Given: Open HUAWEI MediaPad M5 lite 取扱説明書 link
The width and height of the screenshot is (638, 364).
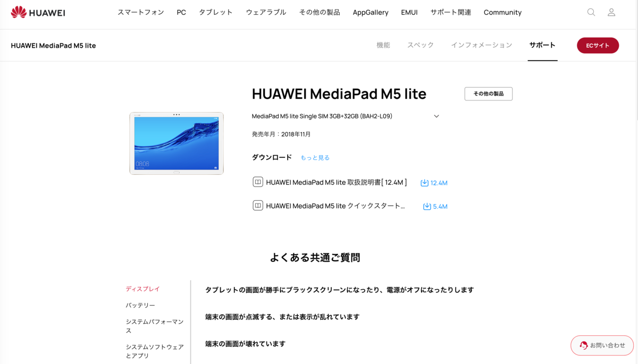Looking at the screenshot, I should [x=337, y=182].
